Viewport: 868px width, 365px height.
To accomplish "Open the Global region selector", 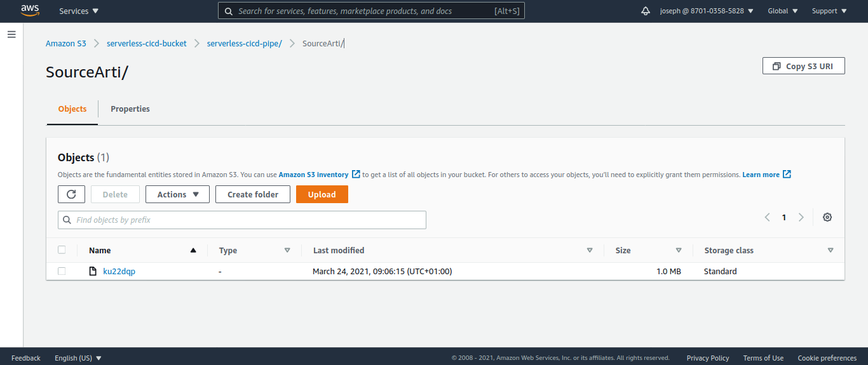I will (782, 11).
